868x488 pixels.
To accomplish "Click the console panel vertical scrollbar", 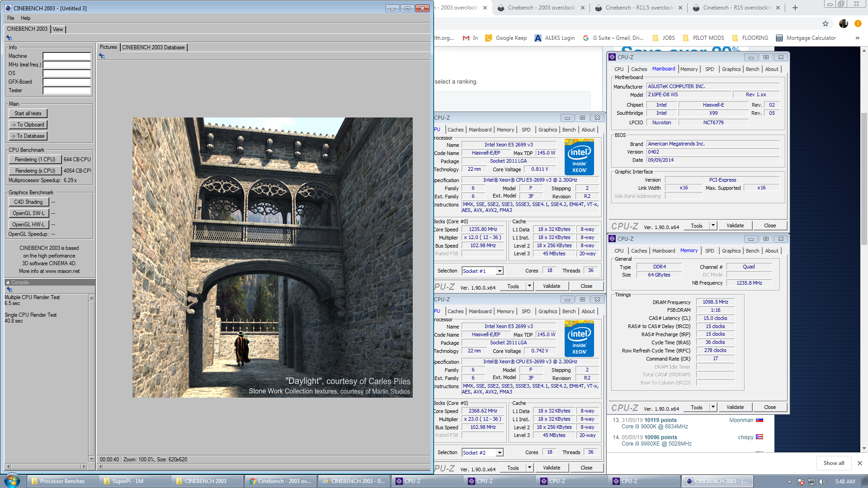I will coord(91,378).
